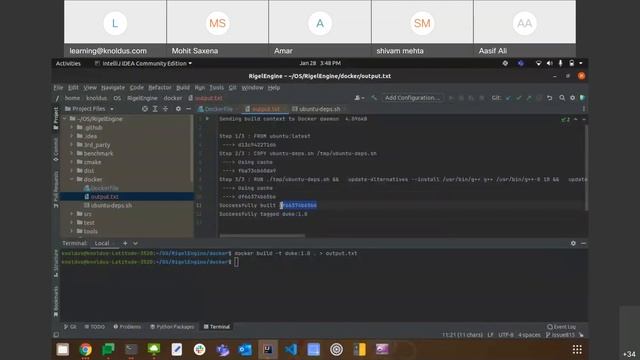Open the Problems tool window tab

point(127,327)
